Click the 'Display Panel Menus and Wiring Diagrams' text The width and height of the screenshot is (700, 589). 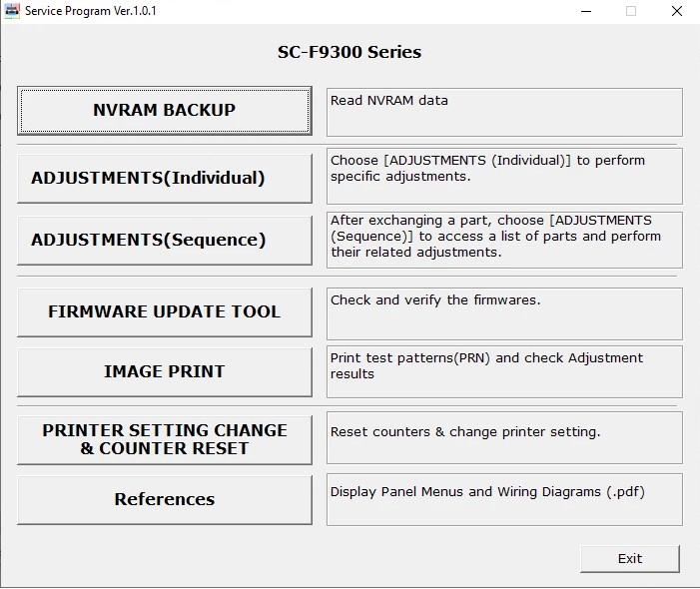(x=487, y=492)
